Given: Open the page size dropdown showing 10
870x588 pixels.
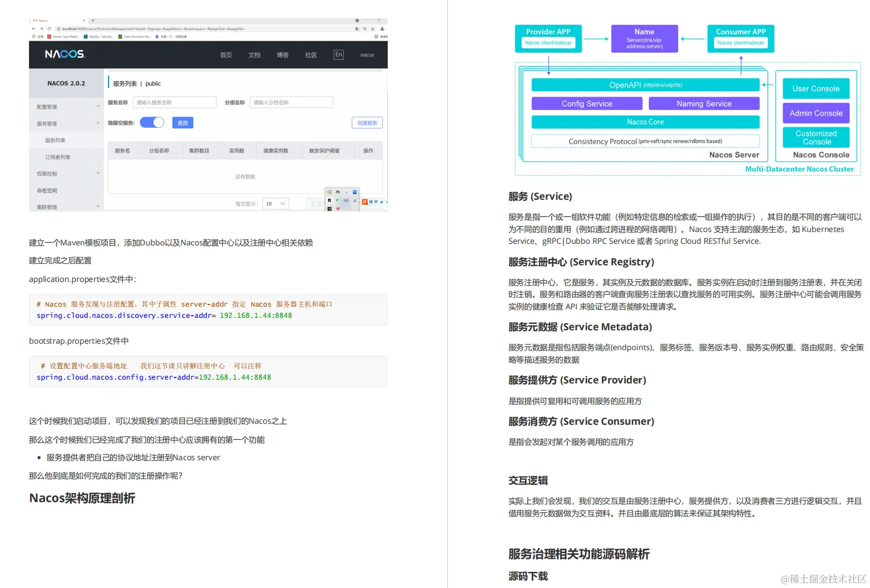Looking at the screenshot, I should 275,204.
